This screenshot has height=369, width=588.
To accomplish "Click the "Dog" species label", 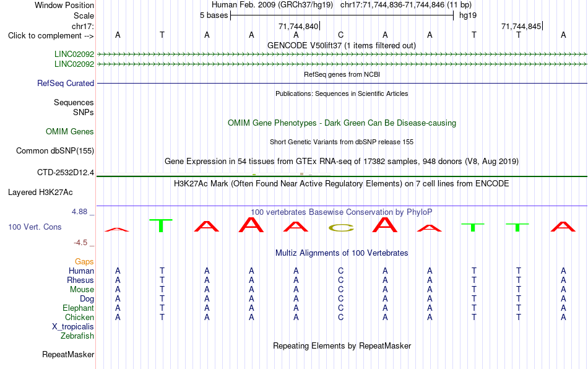I will tap(87, 299).
